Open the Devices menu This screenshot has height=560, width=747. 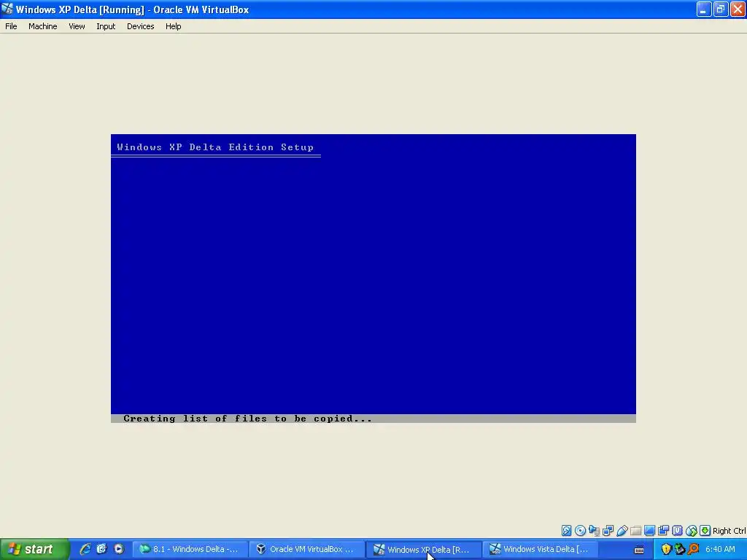tap(140, 26)
